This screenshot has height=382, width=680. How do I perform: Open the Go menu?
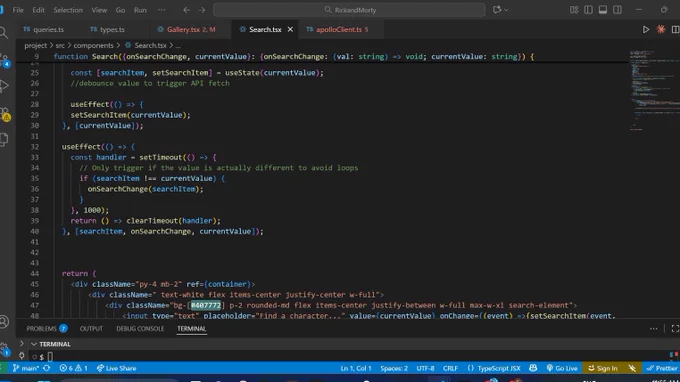120,10
